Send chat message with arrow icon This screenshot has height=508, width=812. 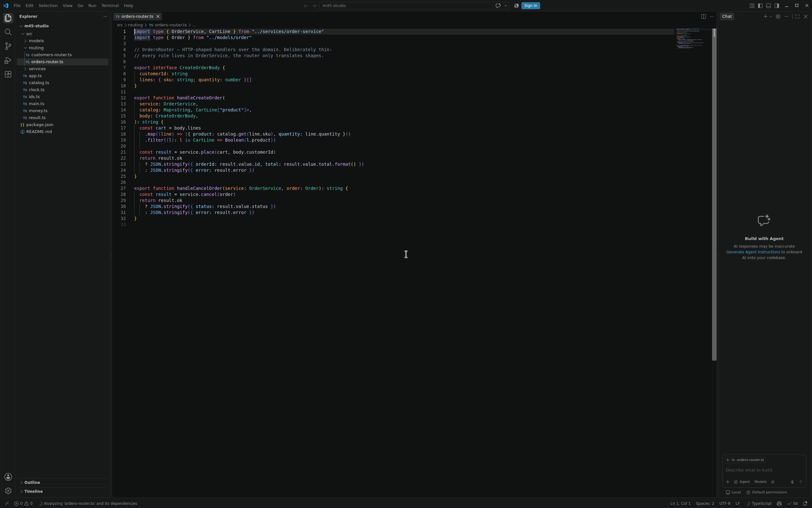pyautogui.click(x=800, y=482)
